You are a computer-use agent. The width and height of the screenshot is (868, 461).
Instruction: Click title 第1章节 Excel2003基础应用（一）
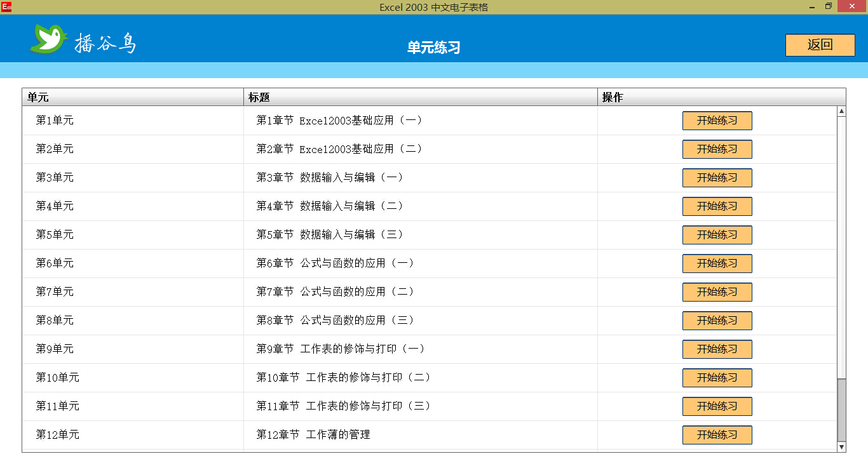(340, 120)
